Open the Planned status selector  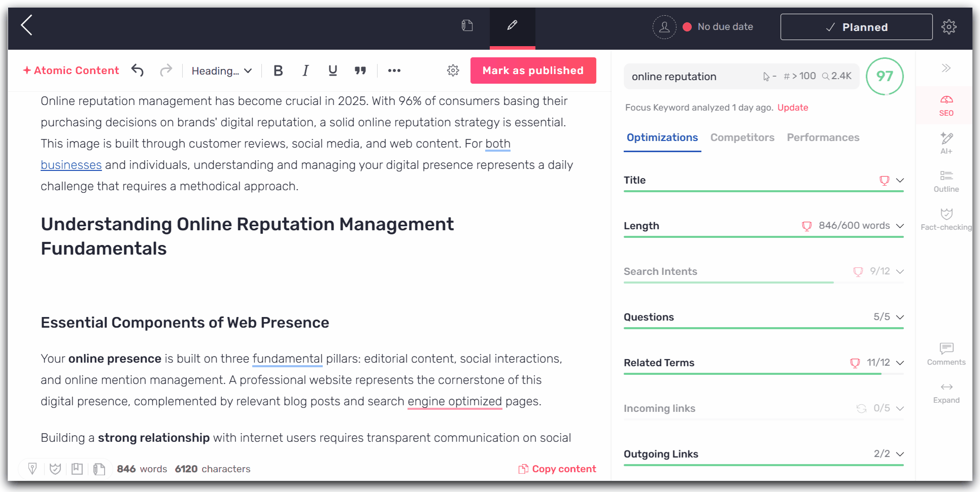(856, 27)
